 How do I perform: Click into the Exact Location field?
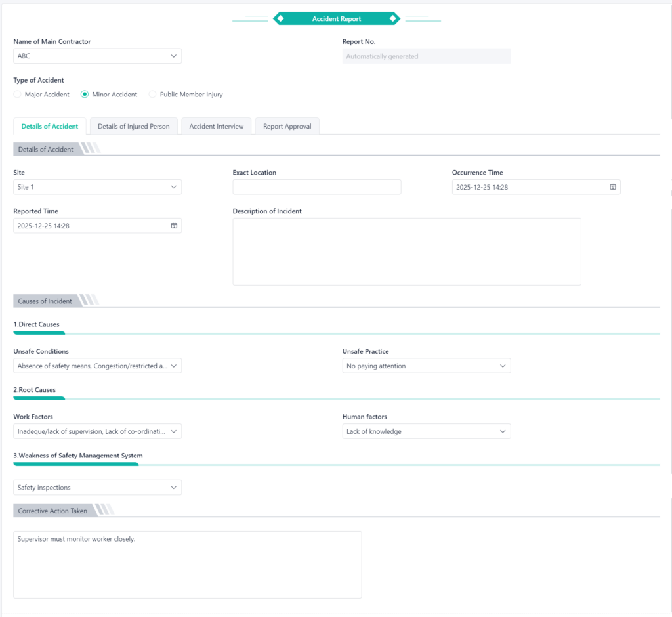click(x=316, y=187)
